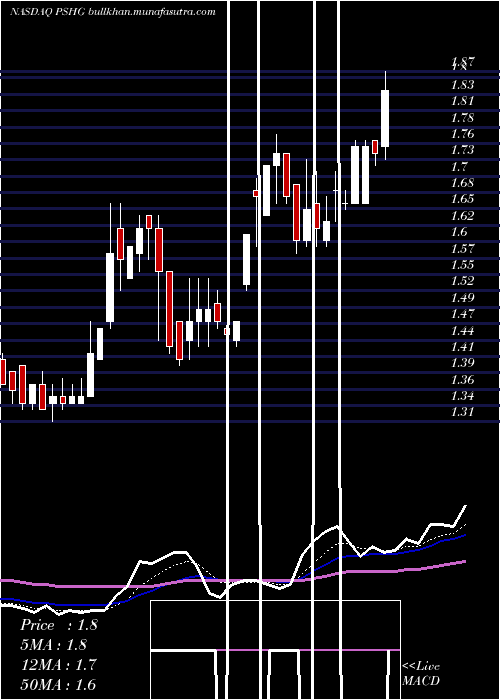Select the "5MA : 1.8" legend entry

click(x=53, y=645)
